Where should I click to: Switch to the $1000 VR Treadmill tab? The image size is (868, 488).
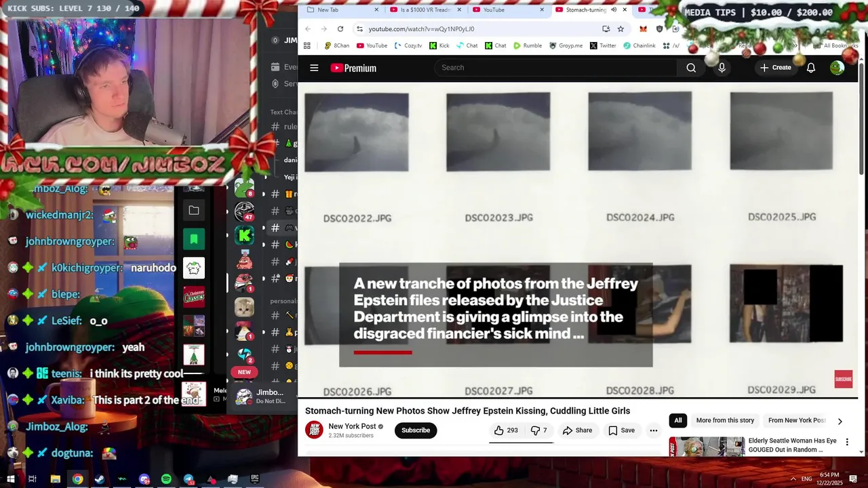click(425, 9)
